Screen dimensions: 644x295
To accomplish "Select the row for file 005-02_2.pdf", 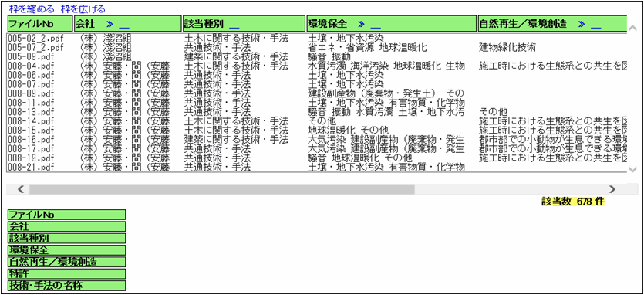I will click(x=317, y=39).
